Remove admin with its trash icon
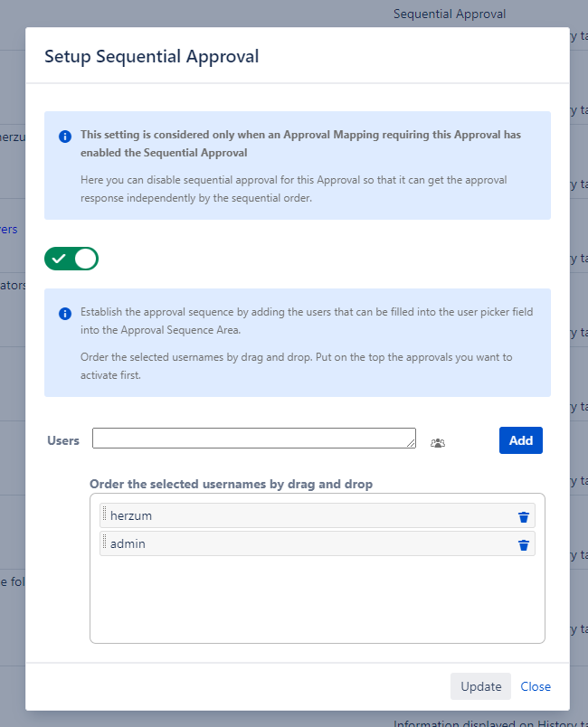The width and height of the screenshot is (588, 727). [x=523, y=544]
